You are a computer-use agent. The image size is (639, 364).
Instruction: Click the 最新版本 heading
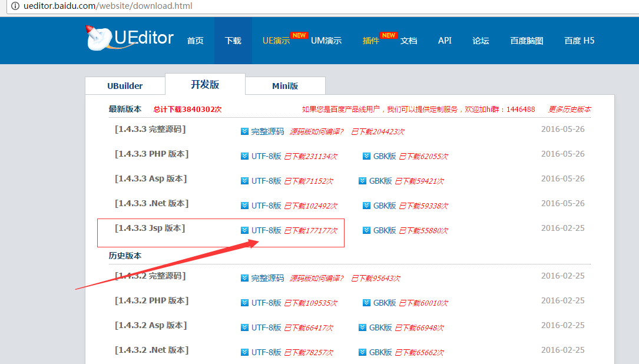point(125,109)
